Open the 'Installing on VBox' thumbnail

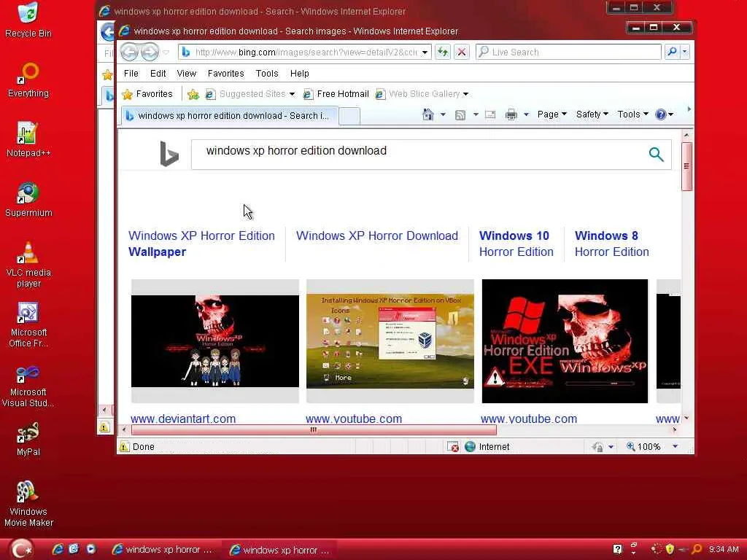click(x=390, y=341)
